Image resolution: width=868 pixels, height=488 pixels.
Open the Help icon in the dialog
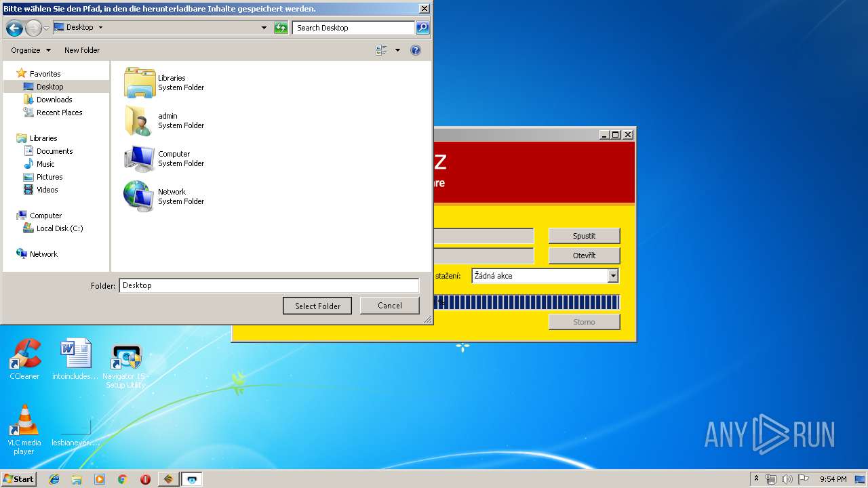pyautogui.click(x=416, y=50)
